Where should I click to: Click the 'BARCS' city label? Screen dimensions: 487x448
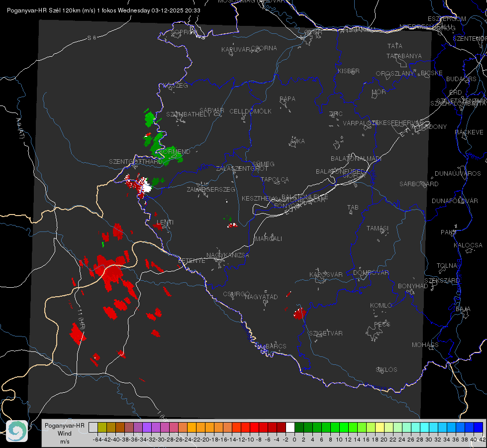pyautogui.click(x=276, y=346)
